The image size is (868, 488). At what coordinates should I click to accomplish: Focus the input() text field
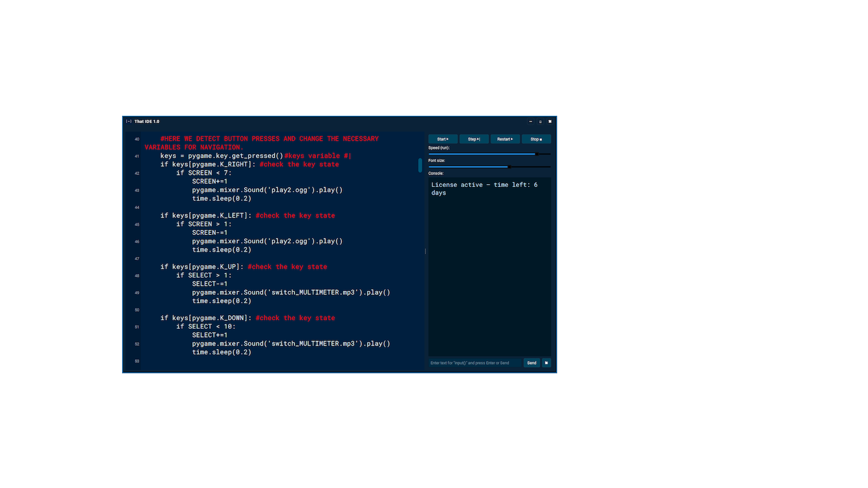pos(475,363)
